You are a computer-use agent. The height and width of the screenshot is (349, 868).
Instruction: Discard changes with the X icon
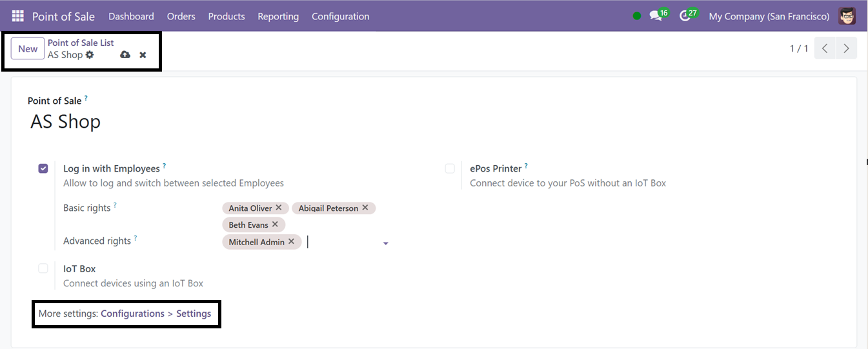143,55
